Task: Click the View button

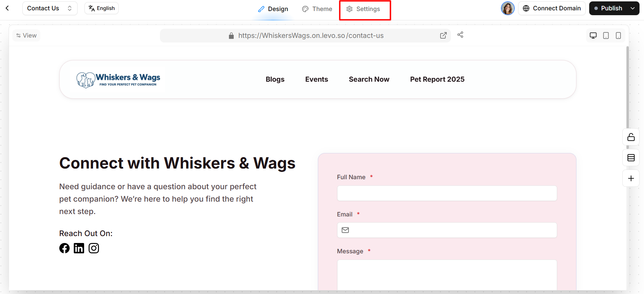Action: (27, 36)
